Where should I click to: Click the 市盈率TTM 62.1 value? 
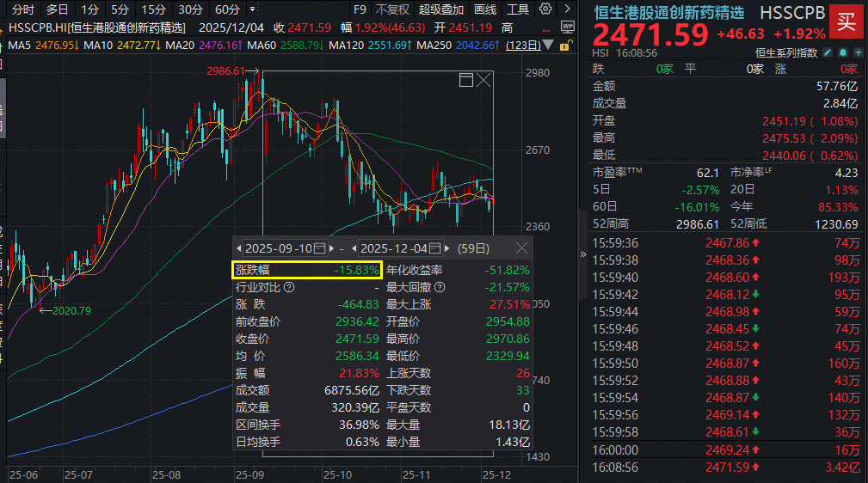pos(707,173)
